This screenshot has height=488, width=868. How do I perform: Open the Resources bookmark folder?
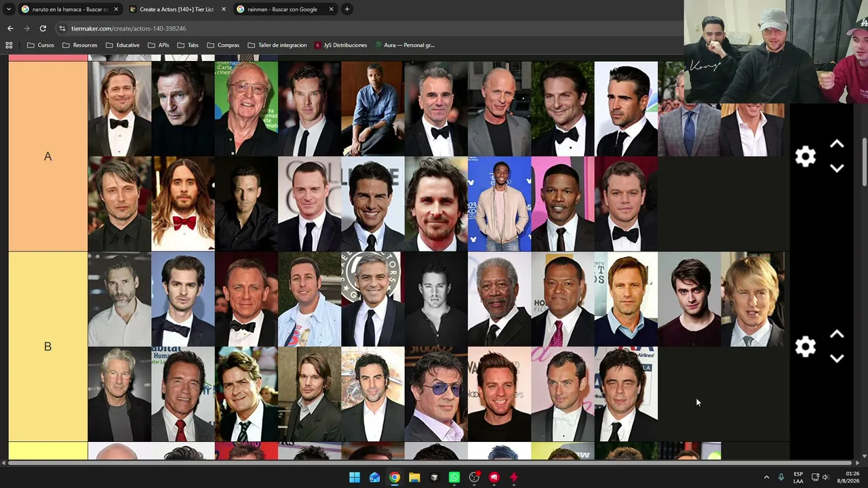pos(79,45)
